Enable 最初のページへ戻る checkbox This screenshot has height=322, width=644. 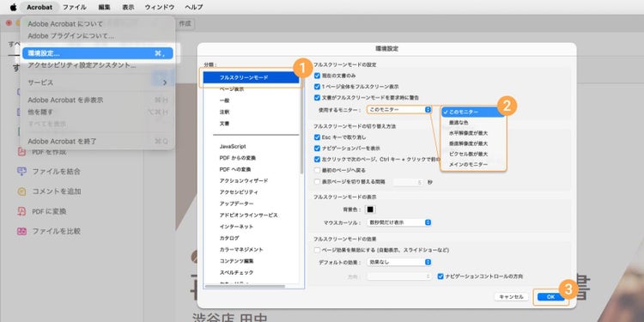click(x=317, y=170)
